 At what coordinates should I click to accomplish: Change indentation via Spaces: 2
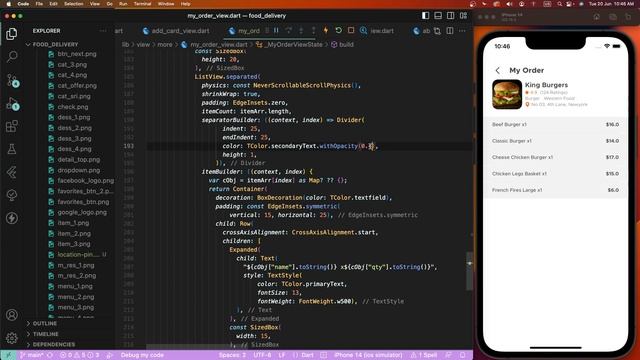232,355
